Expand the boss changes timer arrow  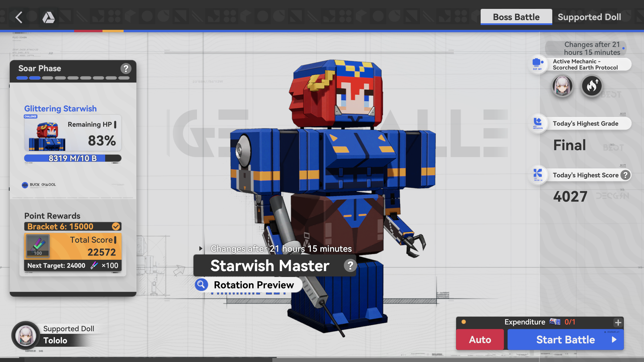coord(201,249)
